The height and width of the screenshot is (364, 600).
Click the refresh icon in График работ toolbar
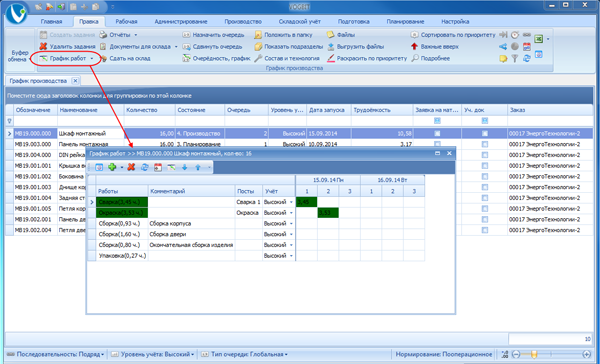(145, 167)
